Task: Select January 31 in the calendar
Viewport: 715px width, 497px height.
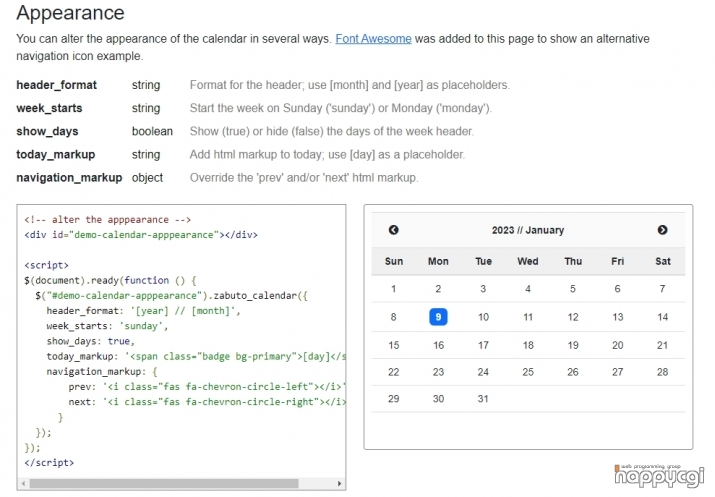Action: pos(483,399)
